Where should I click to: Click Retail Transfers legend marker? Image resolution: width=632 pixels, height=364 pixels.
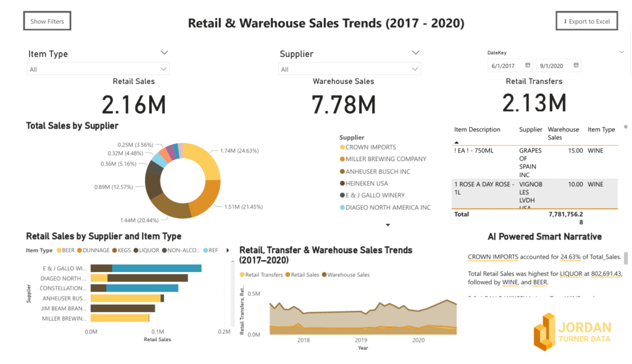pos(242,275)
